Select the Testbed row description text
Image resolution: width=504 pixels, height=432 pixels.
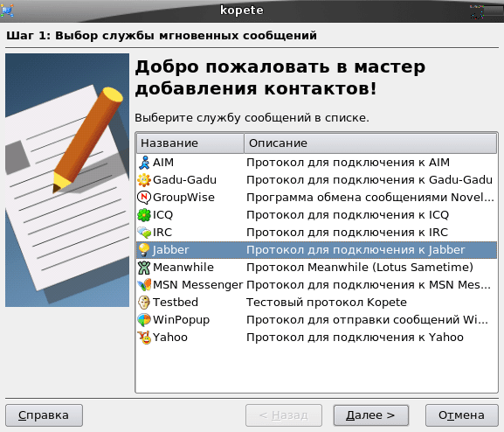[x=327, y=303]
